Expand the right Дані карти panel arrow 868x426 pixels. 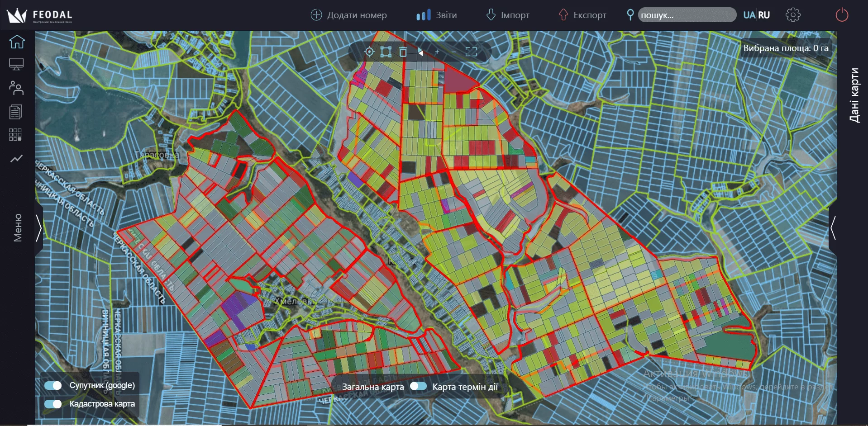833,228
